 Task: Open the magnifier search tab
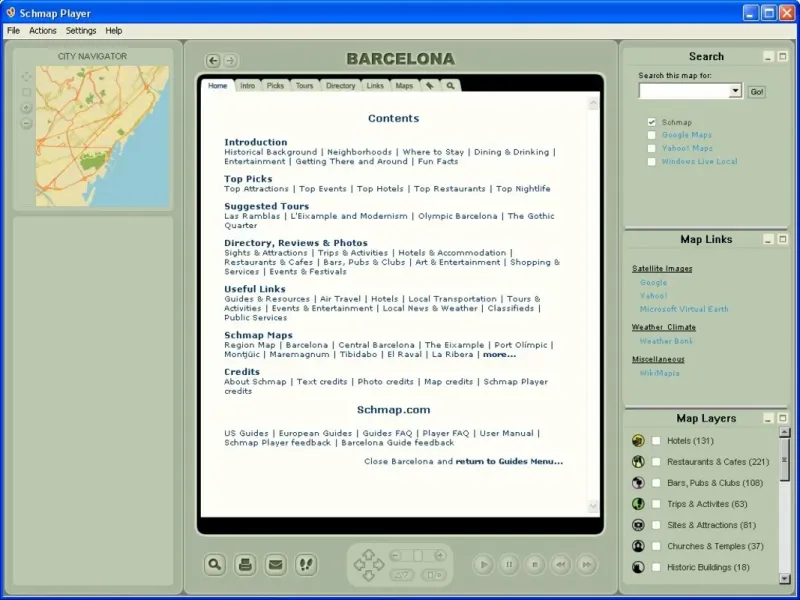(x=450, y=86)
